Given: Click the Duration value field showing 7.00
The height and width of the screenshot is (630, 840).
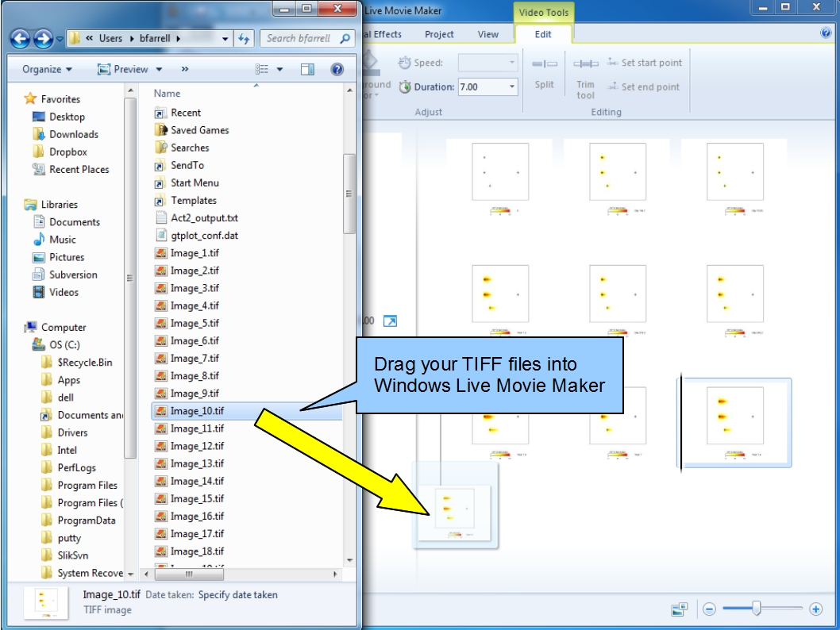Looking at the screenshot, I should (x=482, y=86).
